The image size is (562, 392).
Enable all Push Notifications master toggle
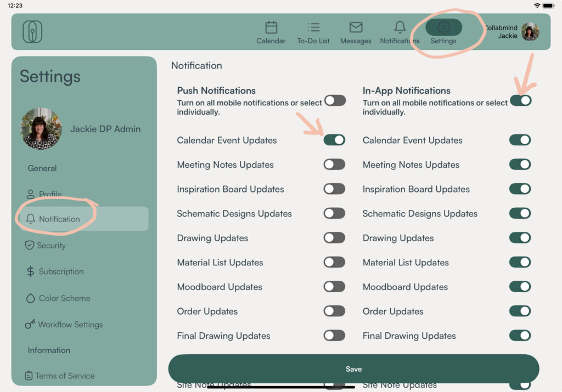(x=335, y=100)
